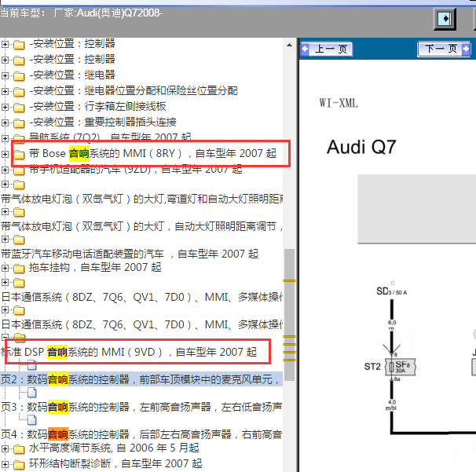The width and height of the screenshot is (476, 472).
Task: Open 页3：数码音响系统的控制器 左前高音扬声器
Action: pos(141,407)
